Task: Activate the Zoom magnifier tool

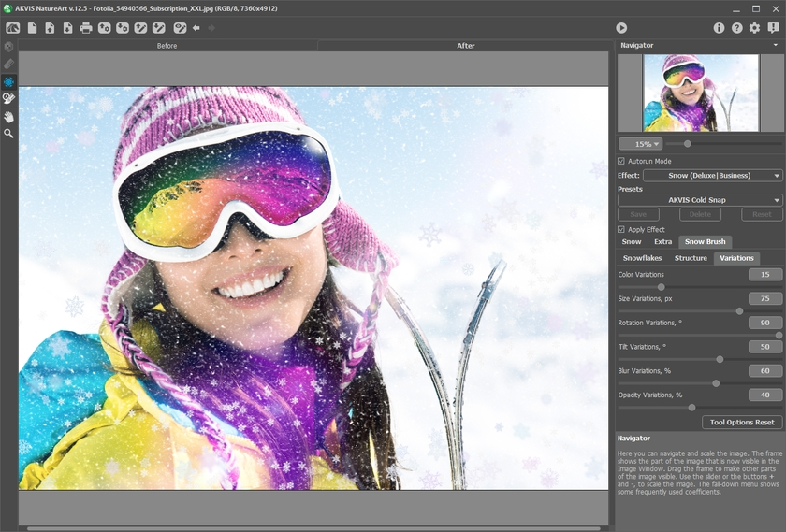Action: click(x=8, y=134)
